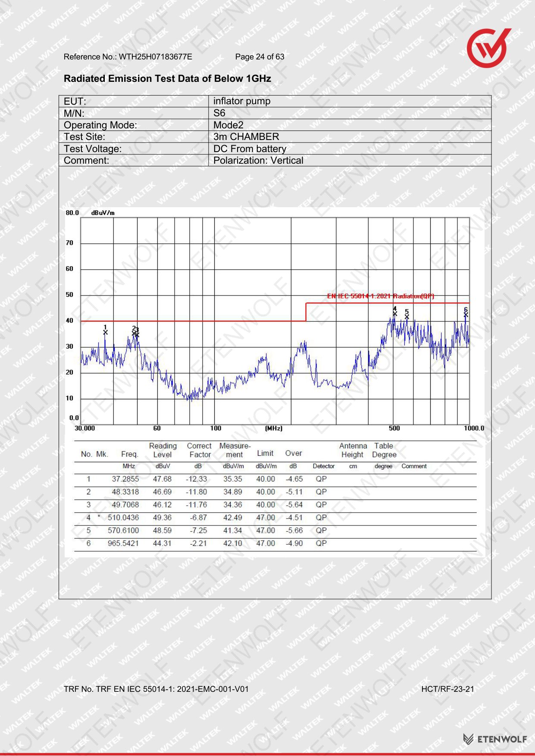Click the 'Page 24 of 63' text
The height and width of the screenshot is (756, 535).
coord(260,57)
